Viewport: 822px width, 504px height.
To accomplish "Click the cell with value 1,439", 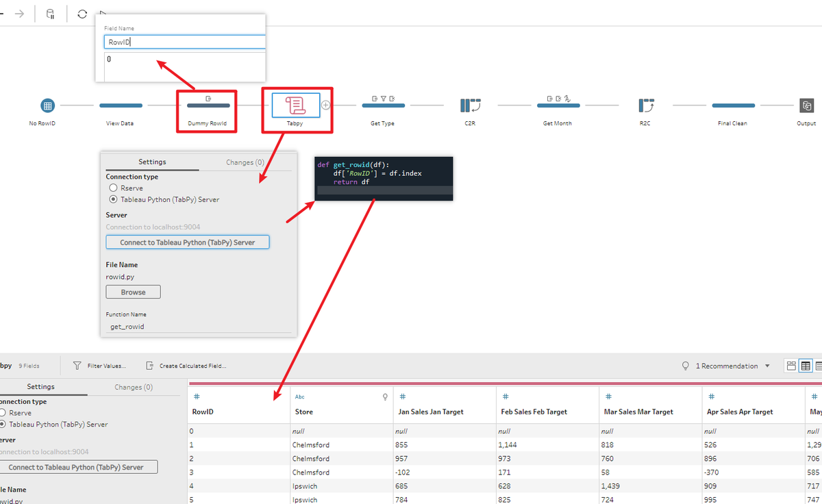I will click(649, 486).
